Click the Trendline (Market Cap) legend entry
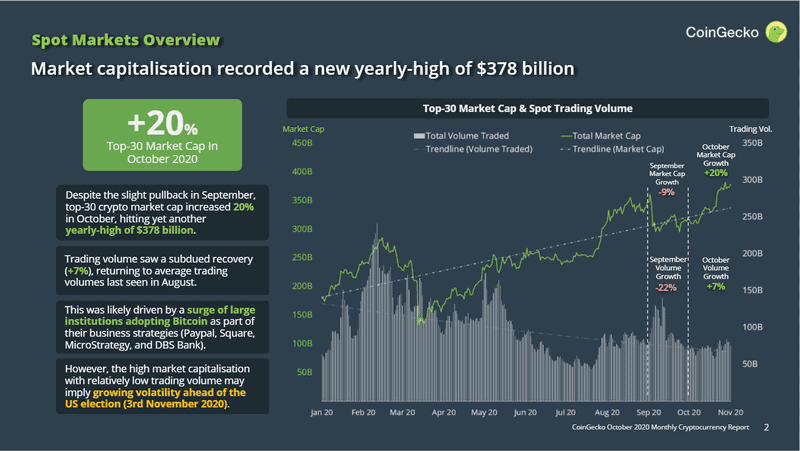The width and height of the screenshot is (800, 451). coord(612,149)
